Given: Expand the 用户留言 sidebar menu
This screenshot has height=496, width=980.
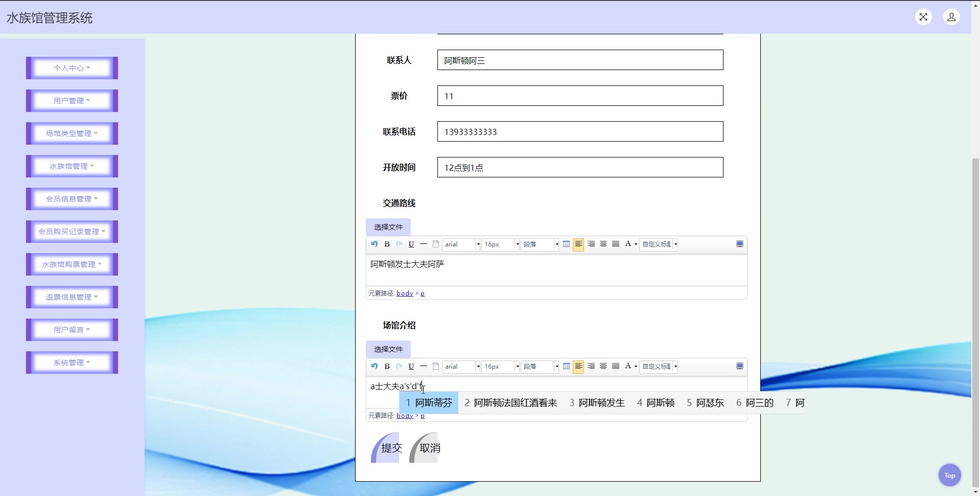Looking at the screenshot, I should [x=72, y=330].
